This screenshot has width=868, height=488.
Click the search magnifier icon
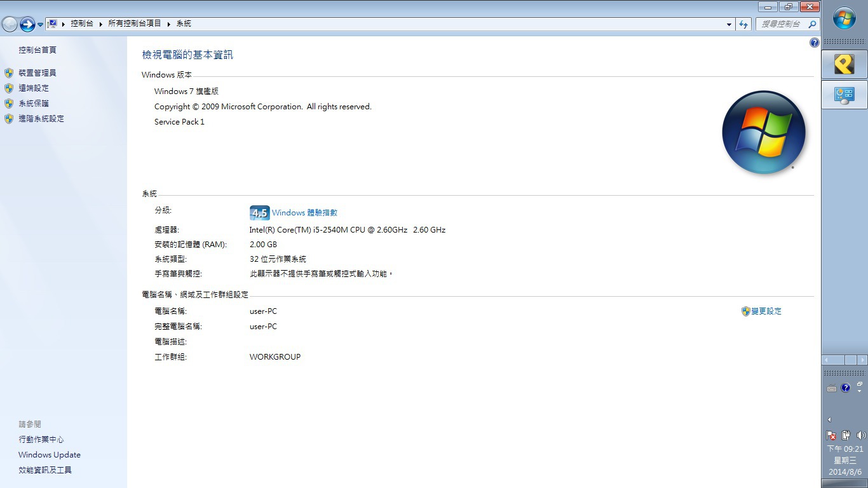click(x=812, y=24)
